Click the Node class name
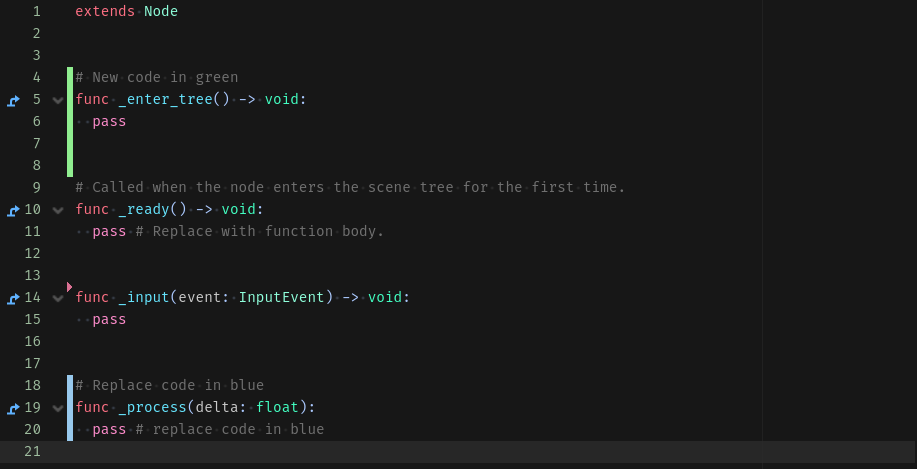The width and height of the screenshot is (917, 469). (161, 12)
